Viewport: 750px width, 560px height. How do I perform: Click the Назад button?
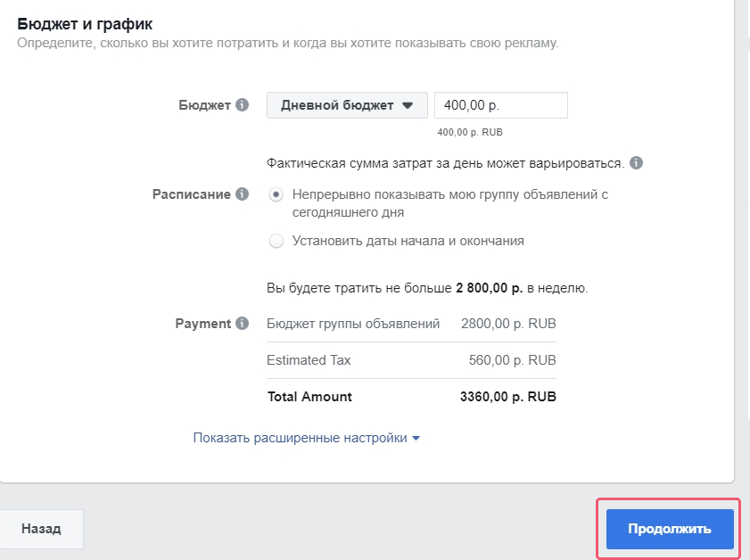42,528
